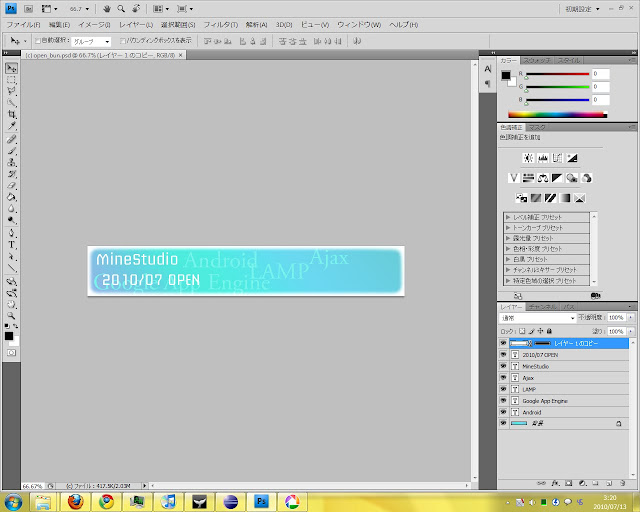640x512 pixels.
Task: Click the layer opacity field showing 100%
Action: [x=616, y=317]
